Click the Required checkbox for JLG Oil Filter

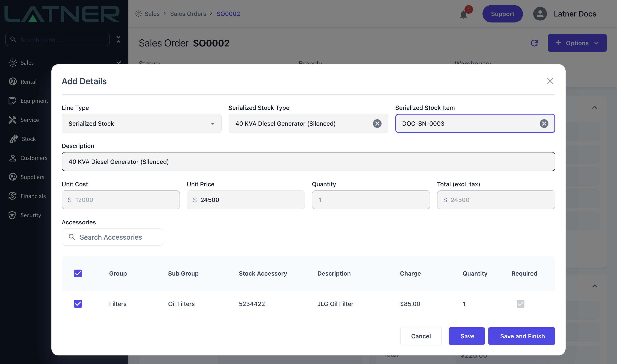tap(520, 304)
